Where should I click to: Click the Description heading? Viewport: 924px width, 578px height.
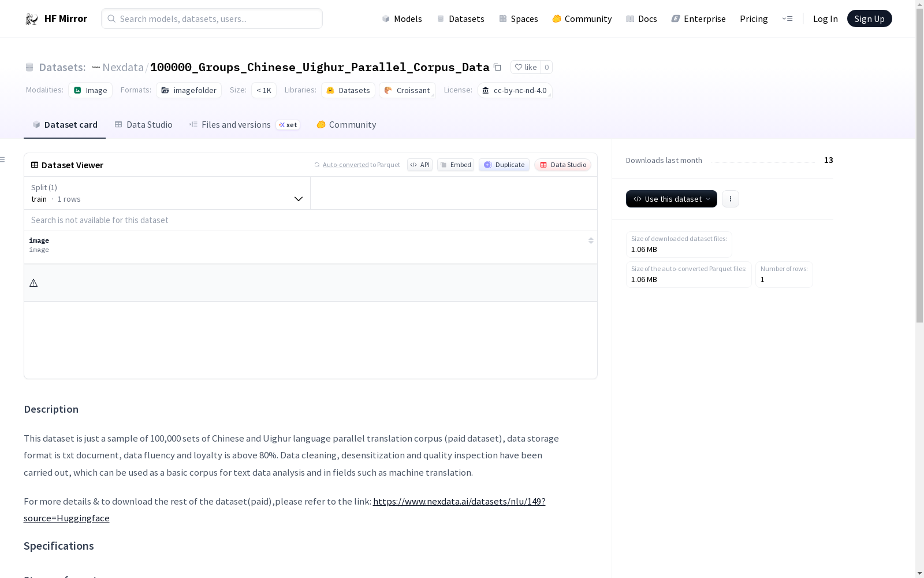point(51,409)
